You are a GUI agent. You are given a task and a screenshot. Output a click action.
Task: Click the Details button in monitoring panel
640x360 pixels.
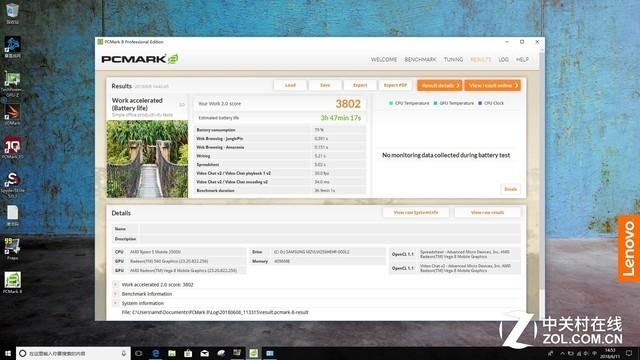pyautogui.click(x=510, y=189)
